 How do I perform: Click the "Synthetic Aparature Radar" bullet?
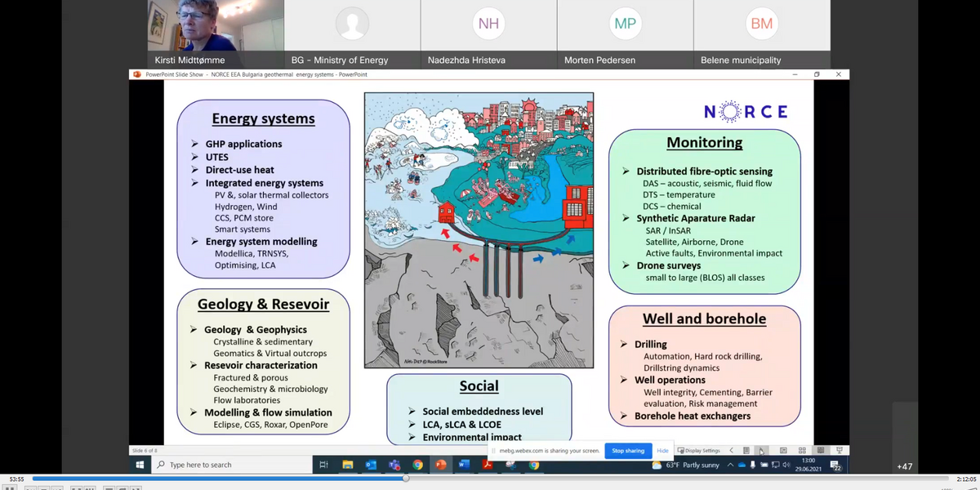(696, 218)
